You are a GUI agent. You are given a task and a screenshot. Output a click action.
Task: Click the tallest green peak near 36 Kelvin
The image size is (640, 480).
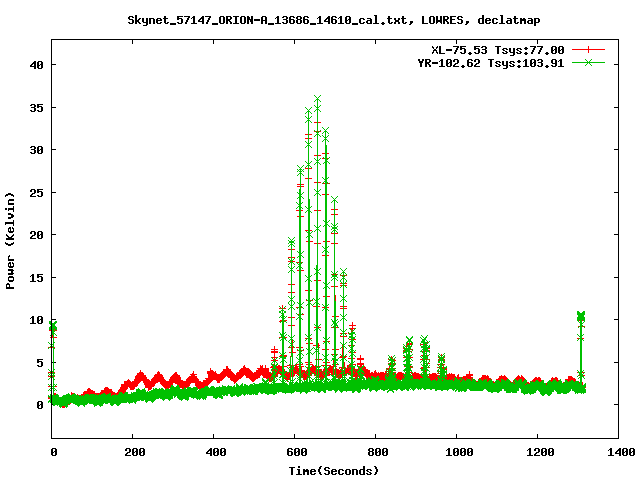pyautogui.click(x=317, y=99)
